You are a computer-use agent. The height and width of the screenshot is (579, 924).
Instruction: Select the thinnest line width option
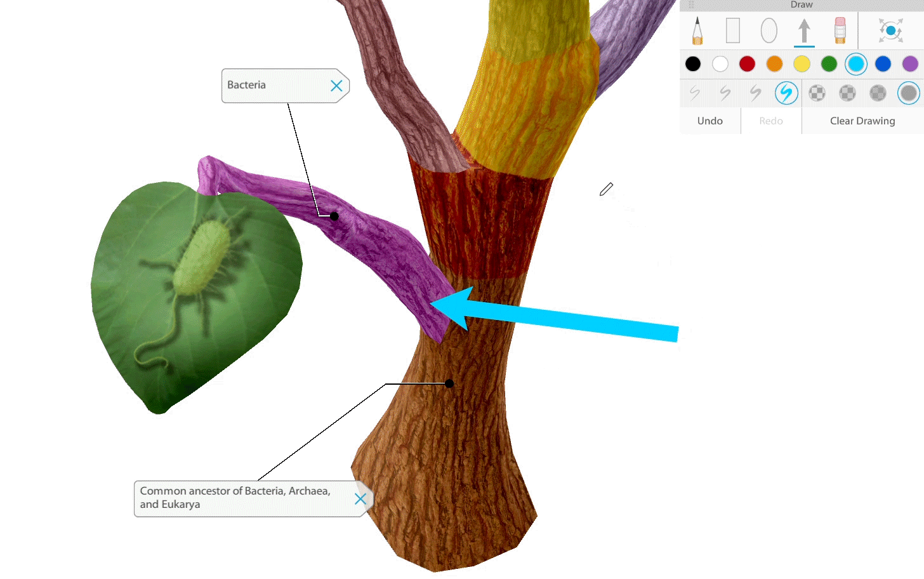(694, 93)
